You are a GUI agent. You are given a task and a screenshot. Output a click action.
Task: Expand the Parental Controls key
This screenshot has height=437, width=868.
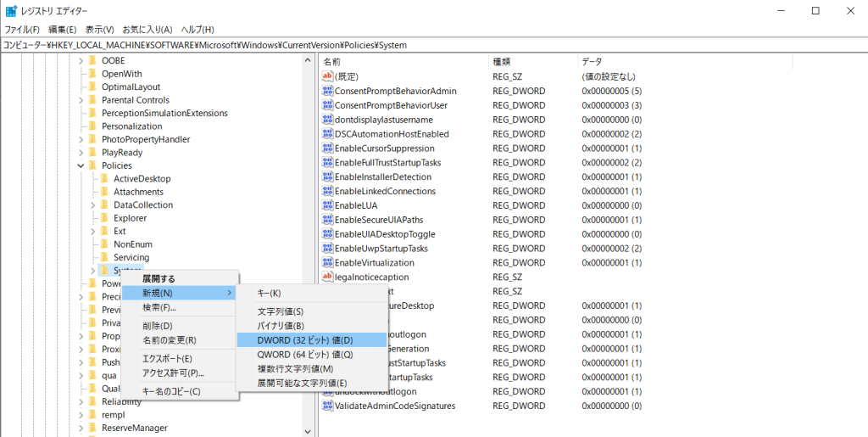point(81,100)
